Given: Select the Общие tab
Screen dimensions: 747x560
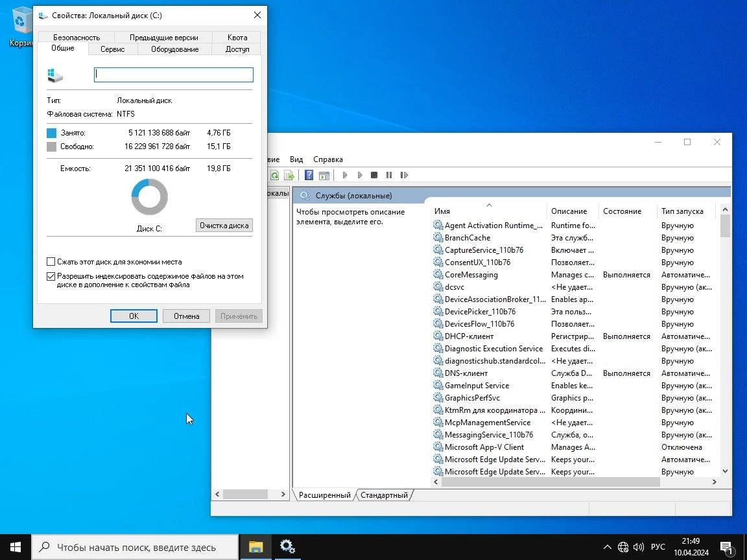Looking at the screenshot, I should [63, 48].
